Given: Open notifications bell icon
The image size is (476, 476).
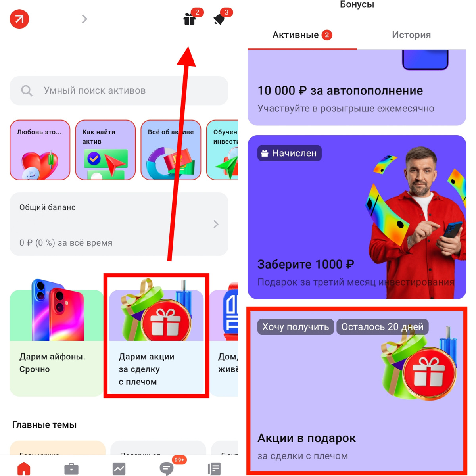Looking at the screenshot, I should [219, 19].
